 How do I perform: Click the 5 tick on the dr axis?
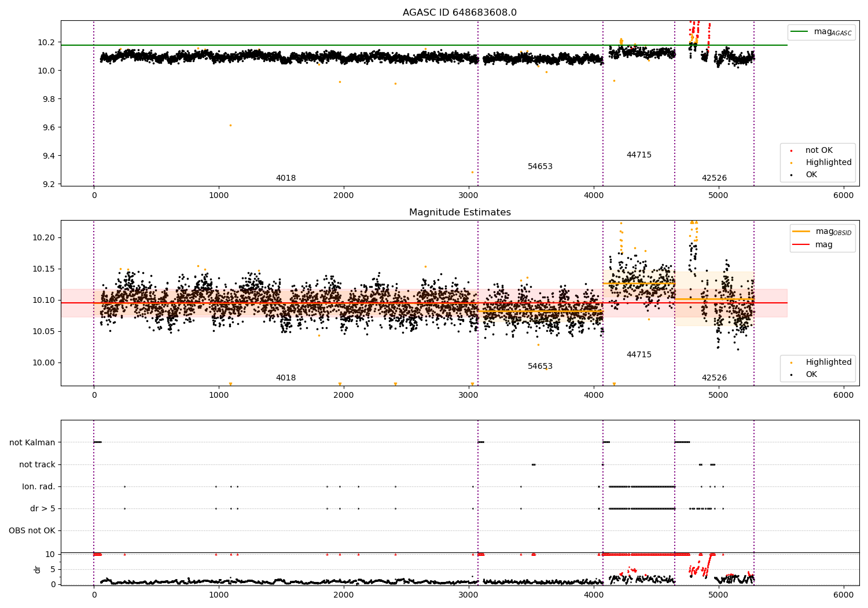[x=53, y=569]
